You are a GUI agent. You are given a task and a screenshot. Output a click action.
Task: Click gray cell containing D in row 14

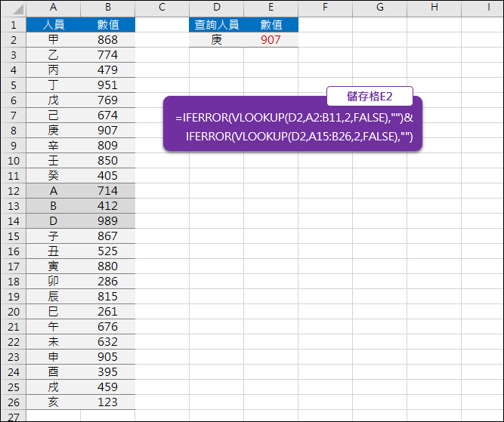[54, 221]
